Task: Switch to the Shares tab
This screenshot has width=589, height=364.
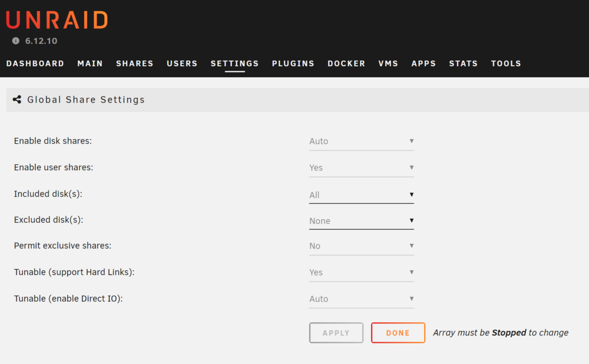Action: [x=135, y=64]
